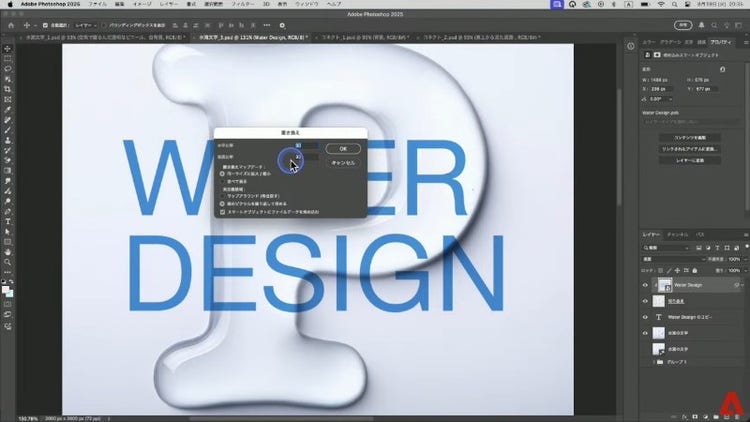
Task: Click OK in the displace dialog
Action: 343,148
